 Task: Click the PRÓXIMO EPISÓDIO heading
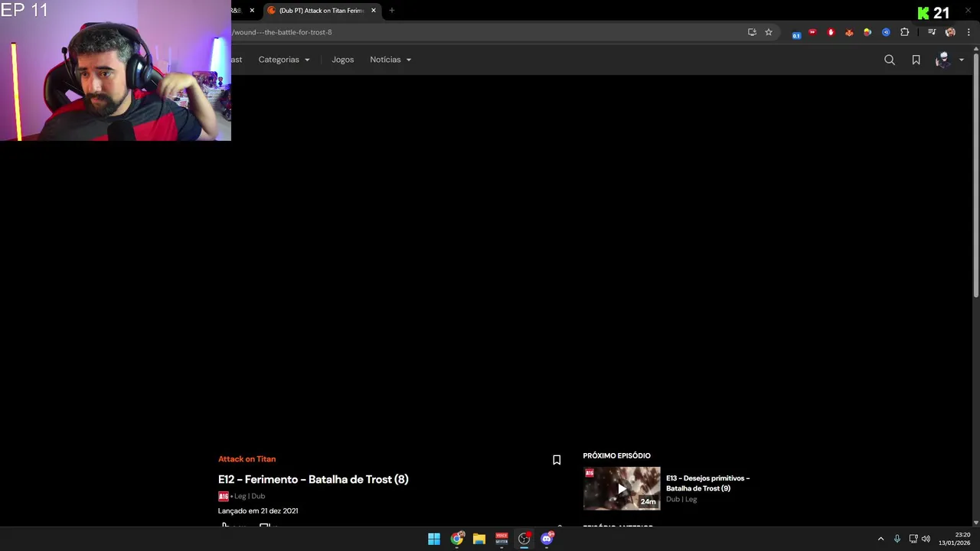616,455
